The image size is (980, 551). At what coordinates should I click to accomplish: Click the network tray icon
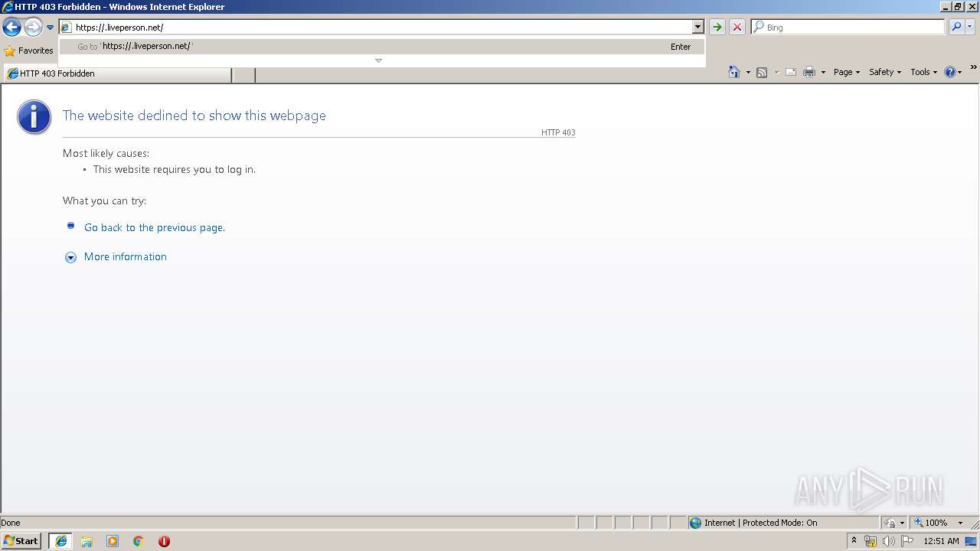[870, 541]
